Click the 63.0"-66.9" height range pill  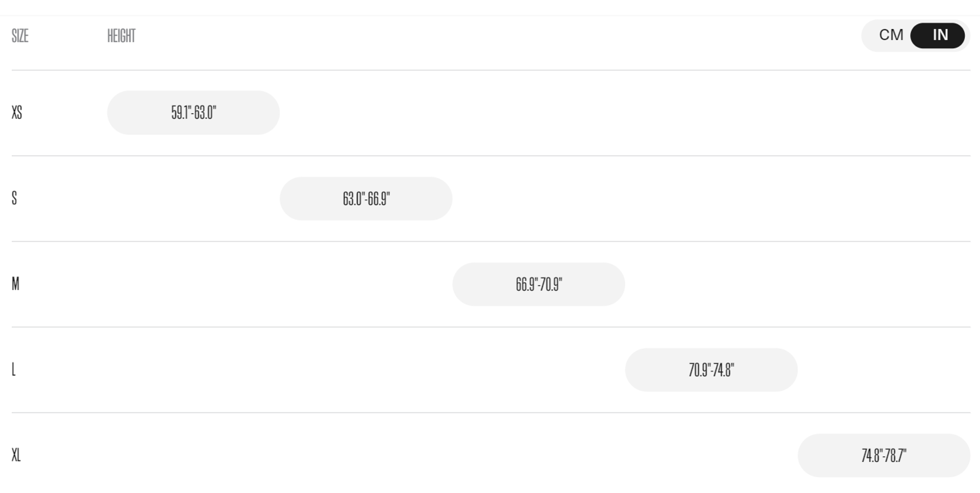coord(366,199)
